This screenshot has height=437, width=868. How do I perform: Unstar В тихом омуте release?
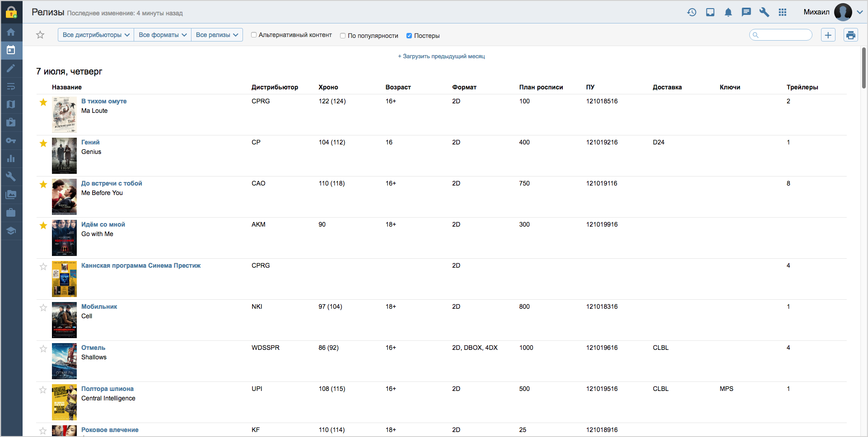43,102
